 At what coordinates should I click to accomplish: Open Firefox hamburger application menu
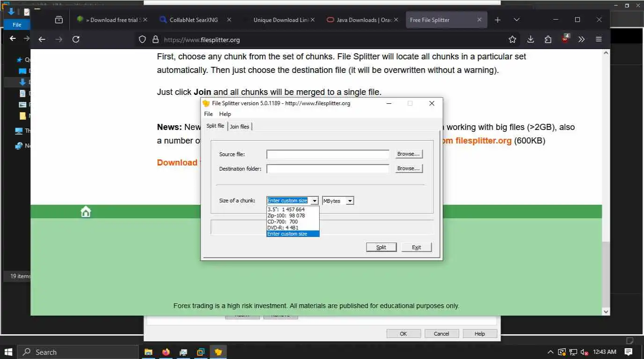point(599,40)
